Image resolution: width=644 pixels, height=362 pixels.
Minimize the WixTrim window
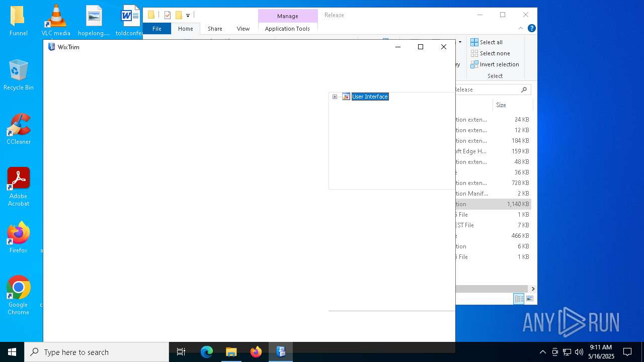click(x=397, y=47)
